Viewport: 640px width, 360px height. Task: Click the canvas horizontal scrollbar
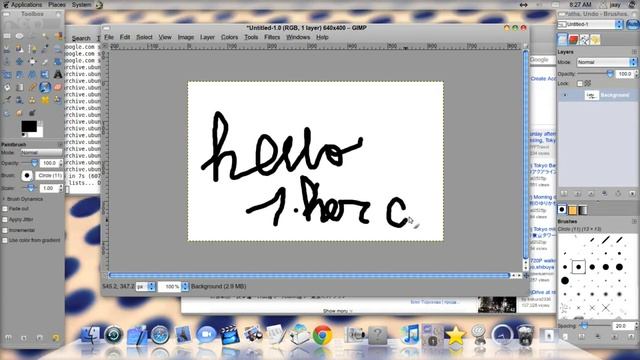click(309, 276)
